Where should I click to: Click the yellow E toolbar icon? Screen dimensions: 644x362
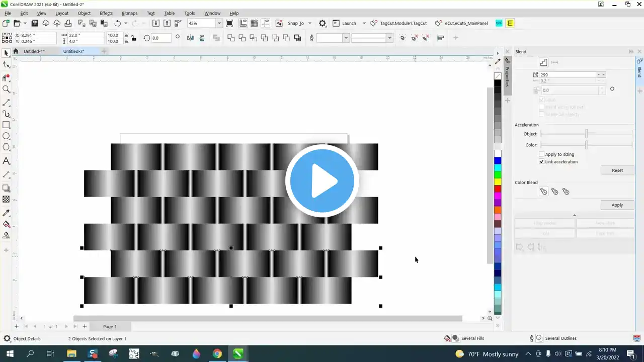tap(510, 23)
